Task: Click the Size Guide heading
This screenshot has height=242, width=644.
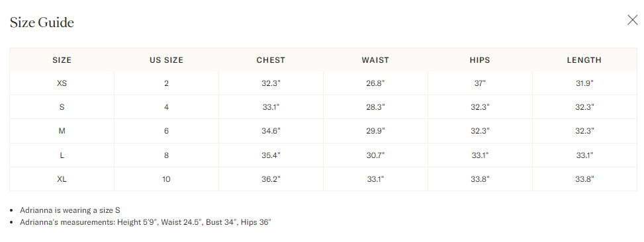Action: pyautogui.click(x=42, y=22)
